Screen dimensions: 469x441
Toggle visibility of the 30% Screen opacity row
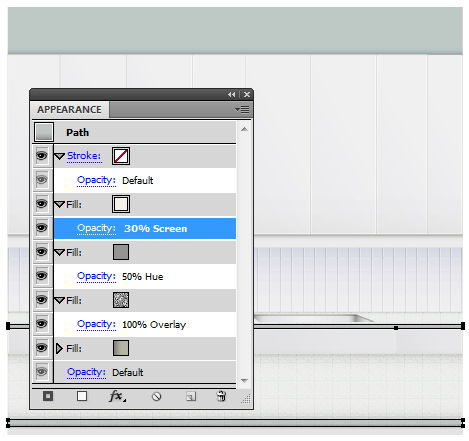(42, 228)
